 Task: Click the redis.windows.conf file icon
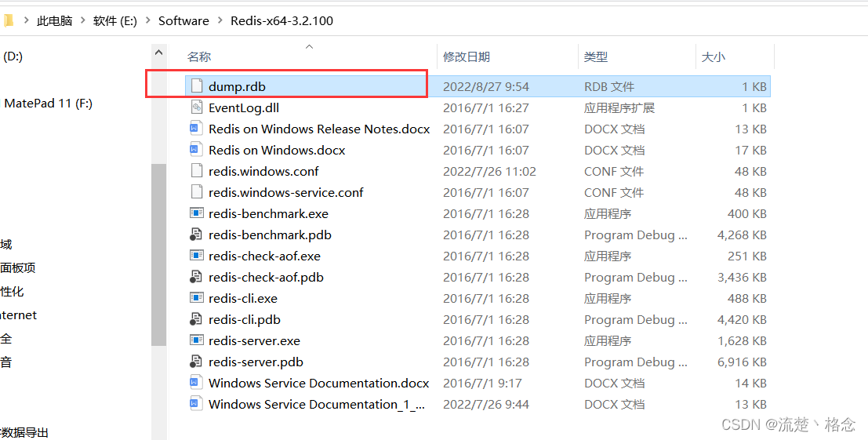point(196,171)
